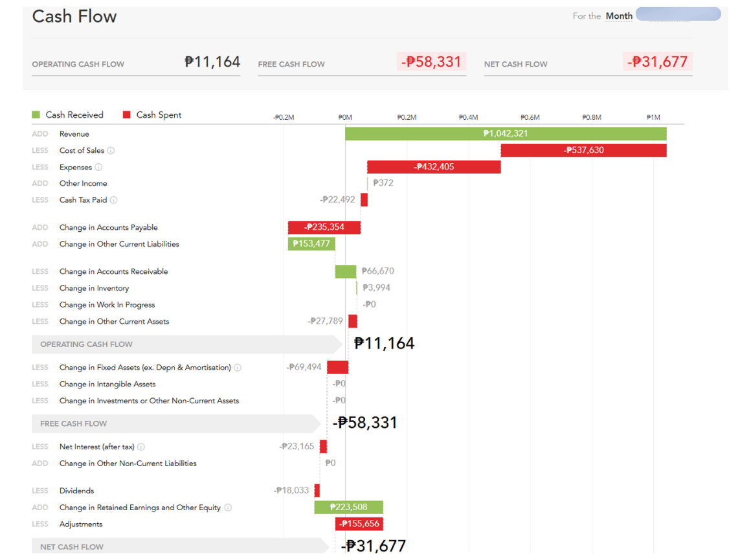
Task: Click the Net Cash Flow summary value -₱31,677
Action: (x=658, y=62)
